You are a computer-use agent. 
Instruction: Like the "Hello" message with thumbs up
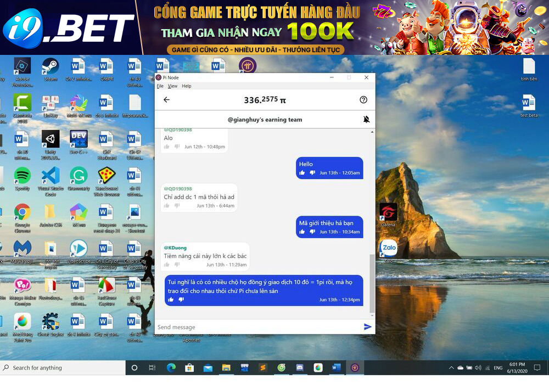click(302, 173)
